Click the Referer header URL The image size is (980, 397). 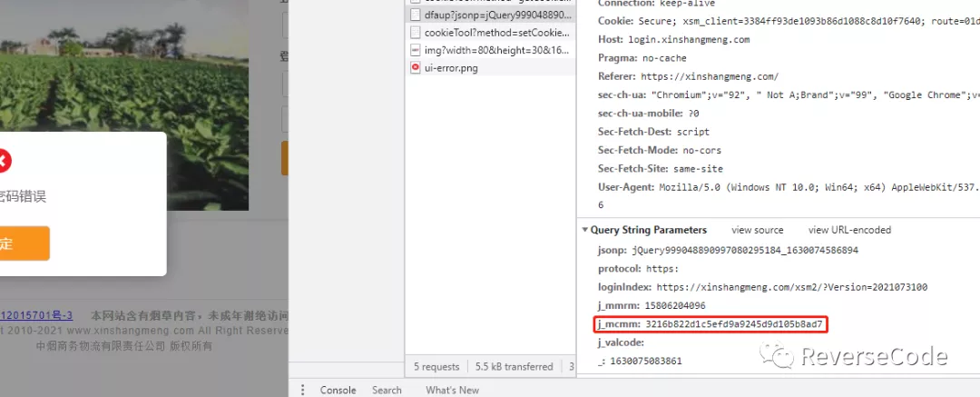point(710,76)
